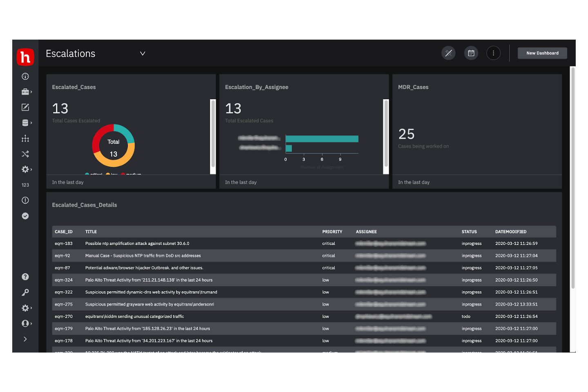Open the Escalations dashboard dropdown
588x392 pixels.
click(143, 53)
